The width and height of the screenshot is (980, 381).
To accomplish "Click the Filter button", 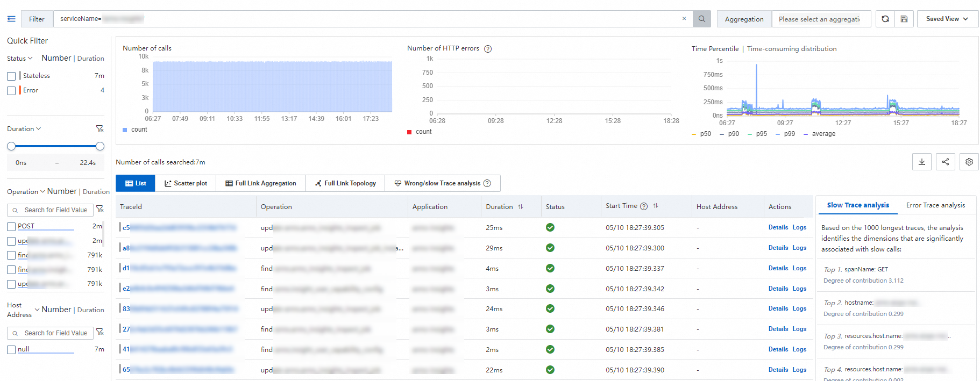I will click(37, 19).
